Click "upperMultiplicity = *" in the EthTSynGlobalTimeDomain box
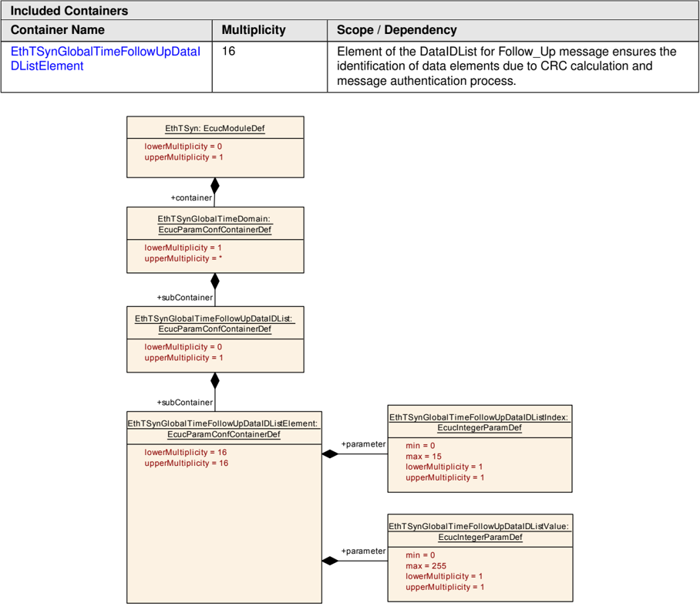700x607 pixels. [183, 258]
